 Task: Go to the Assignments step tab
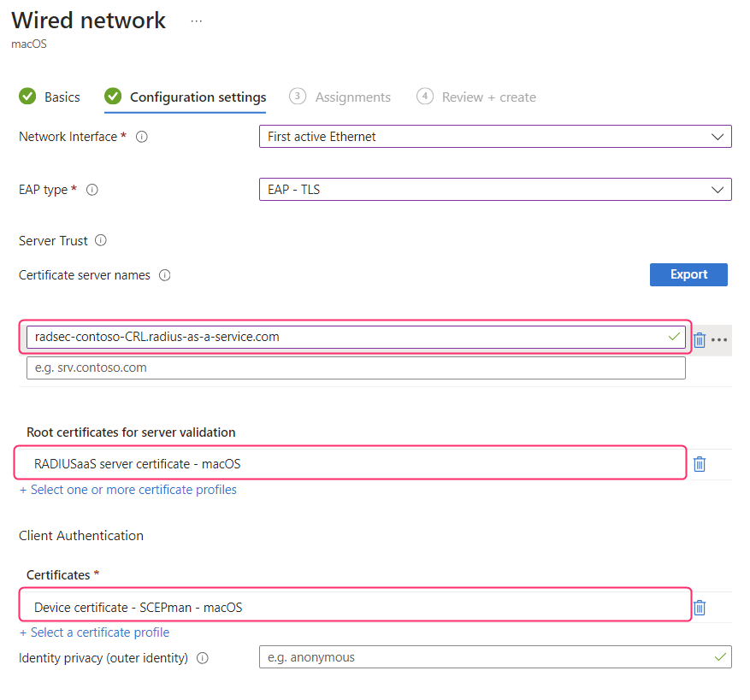[340, 97]
